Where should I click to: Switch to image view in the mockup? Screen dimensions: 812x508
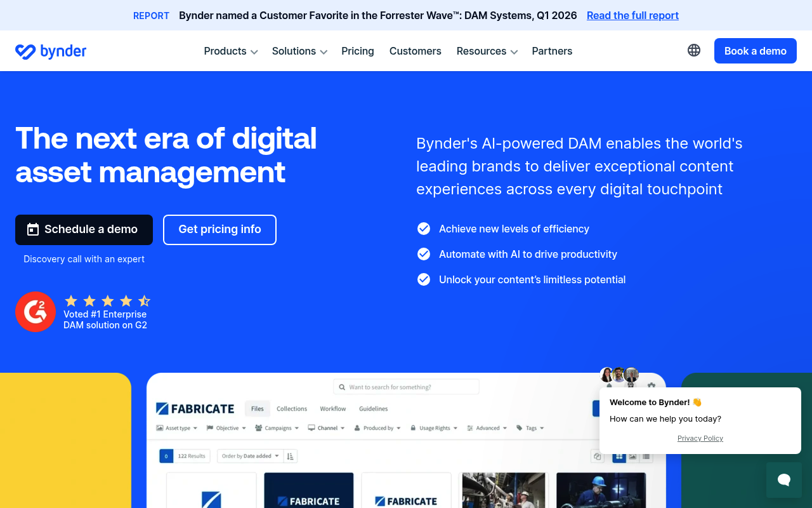(x=632, y=456)
